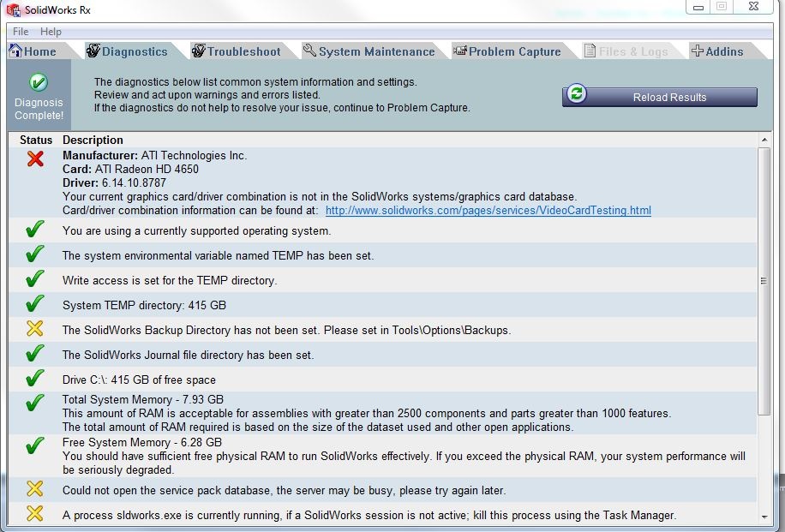Click the stethoscope icon on Diagnostics tab

point(93,51)
